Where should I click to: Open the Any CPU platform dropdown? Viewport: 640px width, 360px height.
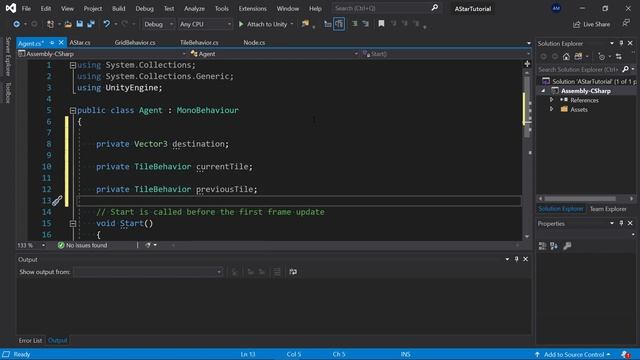tap(205, 24)
